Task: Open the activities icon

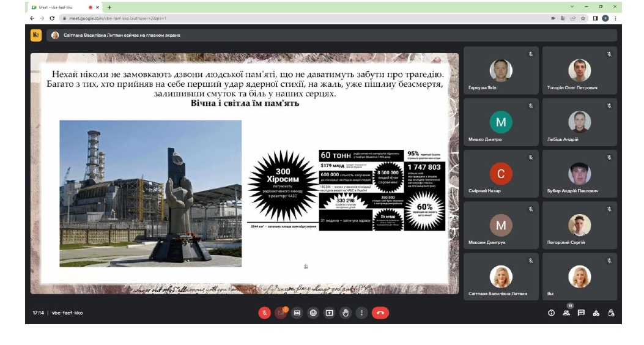Action: tap(596, 313)
